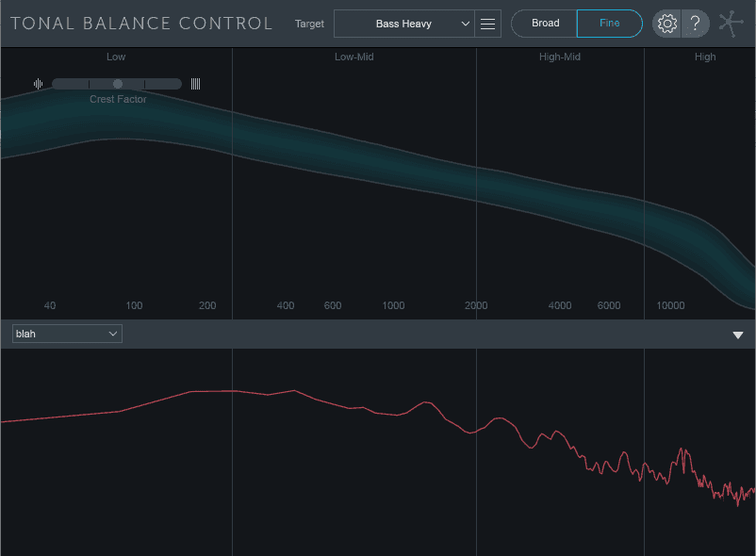Click the iZotope logo icon
The width and height of the screenshot is (756, 556).
tap(731, 24)
